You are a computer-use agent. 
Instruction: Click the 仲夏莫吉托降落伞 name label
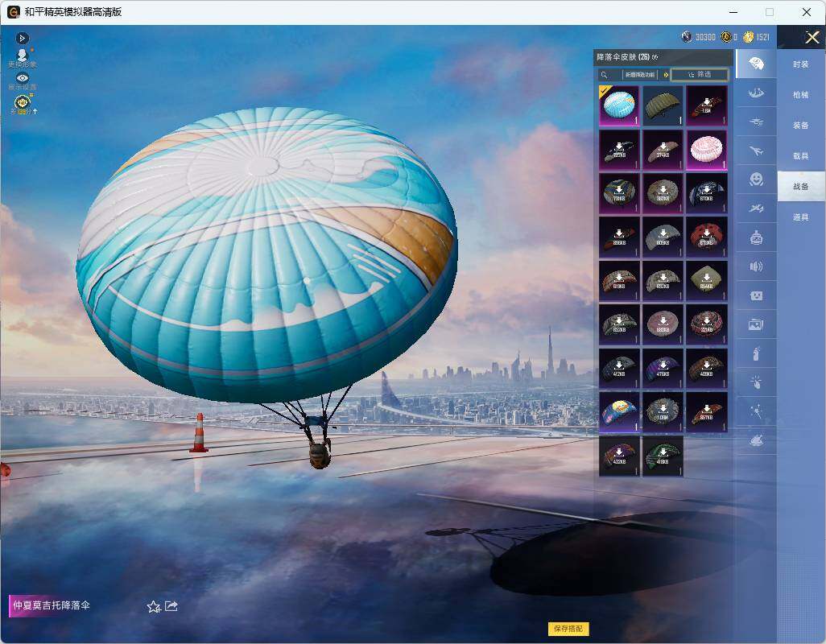(52, 605)
